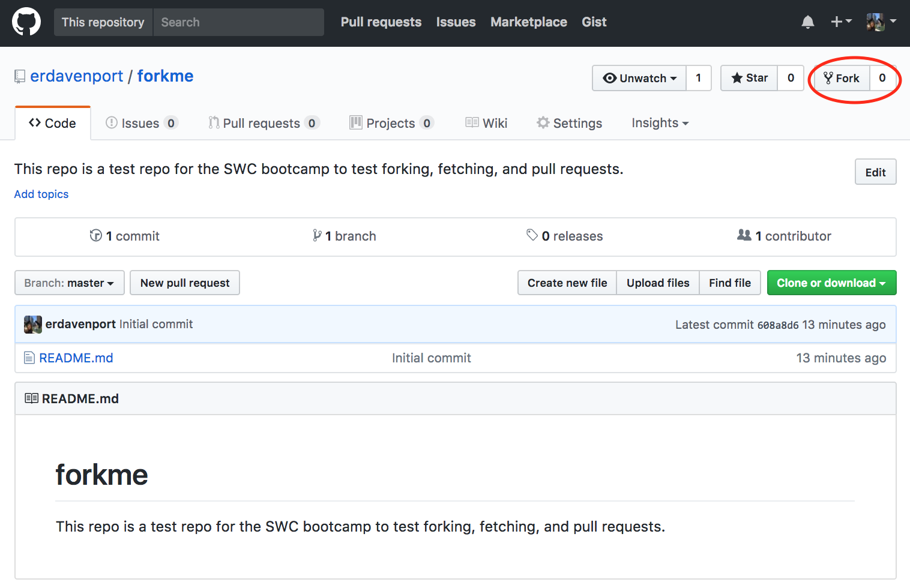View the 0 releases page
Viewport: 910px width, 588px height.
(565, 236)
